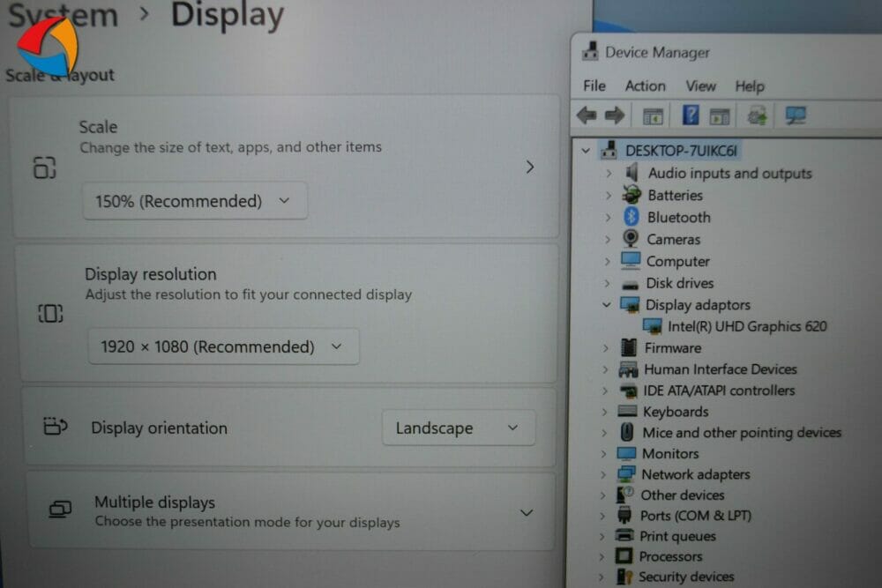This screenshot has width=882, height=588.
Task: Go to System via the breadcrumb
Action: click(63, 15)
